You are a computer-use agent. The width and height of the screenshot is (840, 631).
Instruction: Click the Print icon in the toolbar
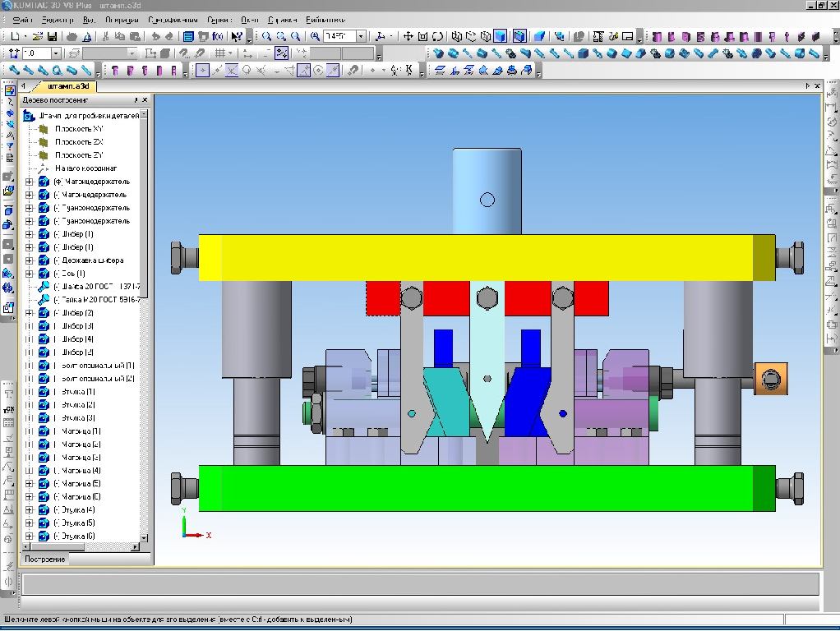(72, 36)
